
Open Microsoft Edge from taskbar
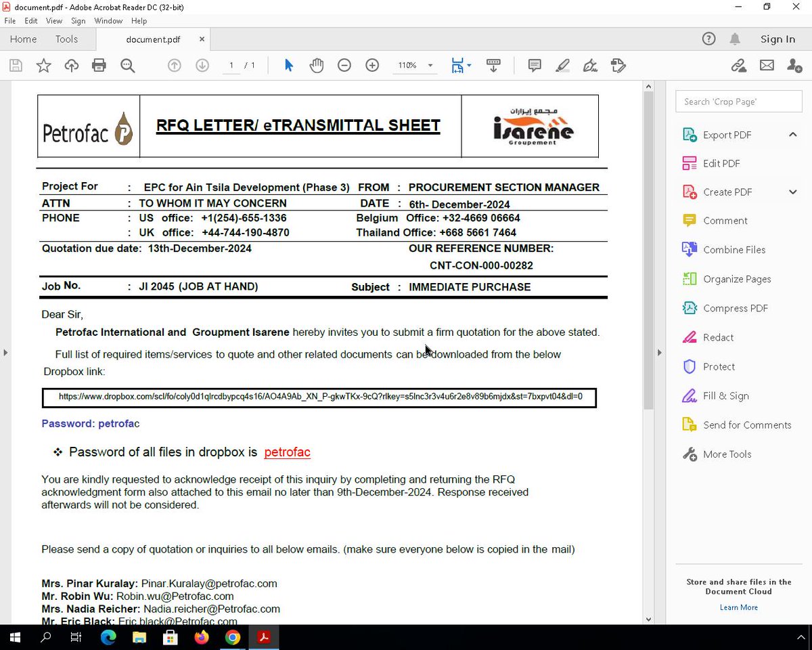coord(108,637)
